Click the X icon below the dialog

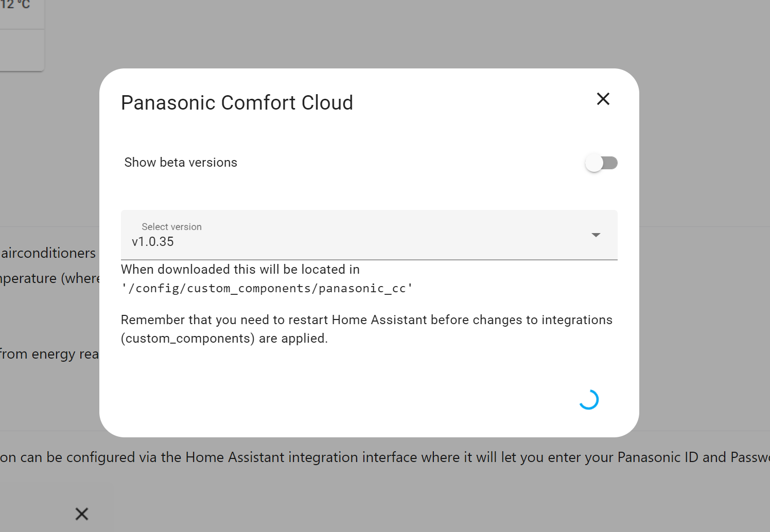click(82, 513)
